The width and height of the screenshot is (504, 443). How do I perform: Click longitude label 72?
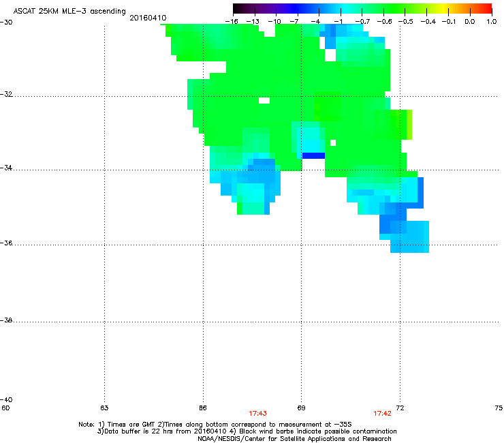(400, 408)
